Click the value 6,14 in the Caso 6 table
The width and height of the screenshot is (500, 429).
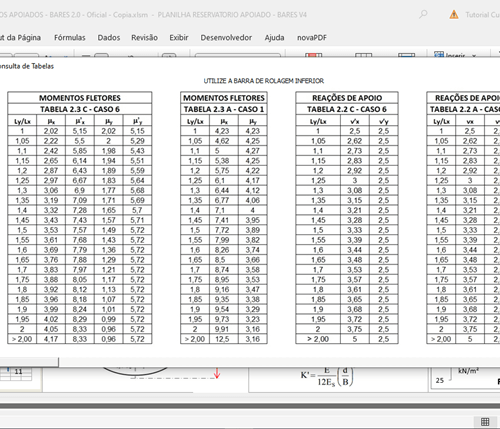[80, 161]
